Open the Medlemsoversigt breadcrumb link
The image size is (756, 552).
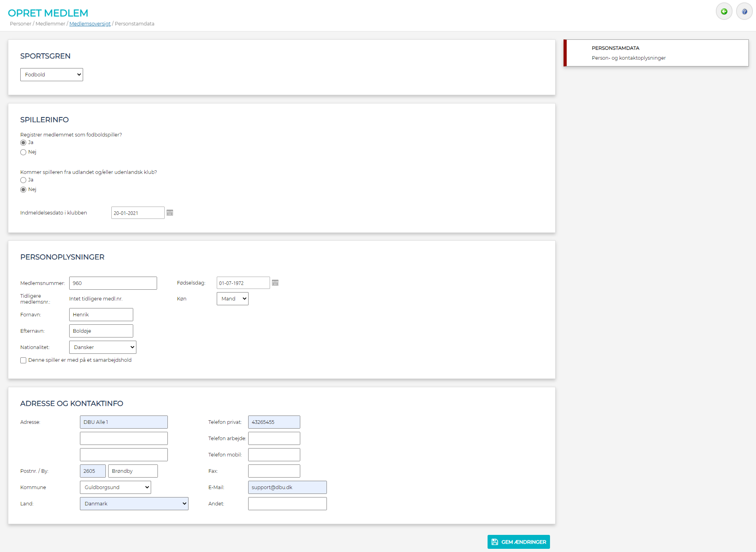coord(90,24)
